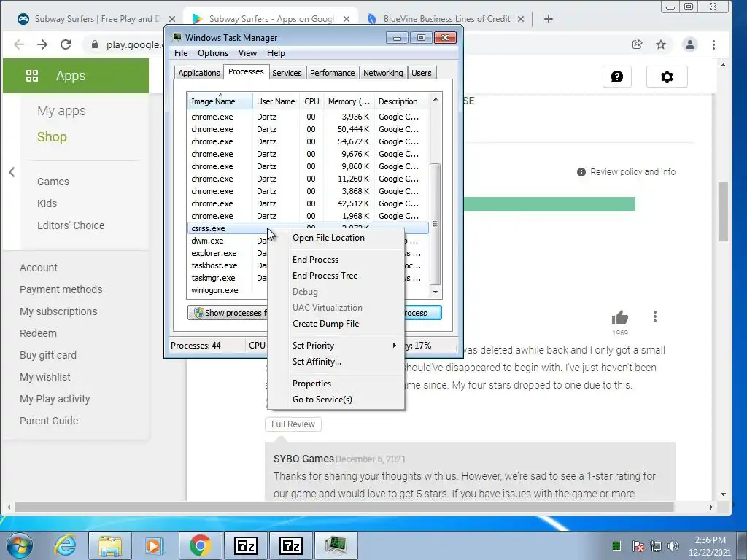Open Task Manager Options menu
Viewport: 747px width, 560px height.
213,53
